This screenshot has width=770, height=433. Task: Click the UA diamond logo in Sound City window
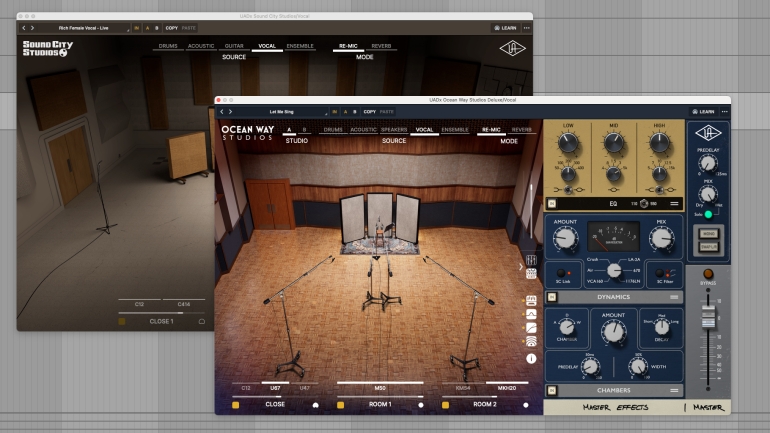click(x=512, y=48)
